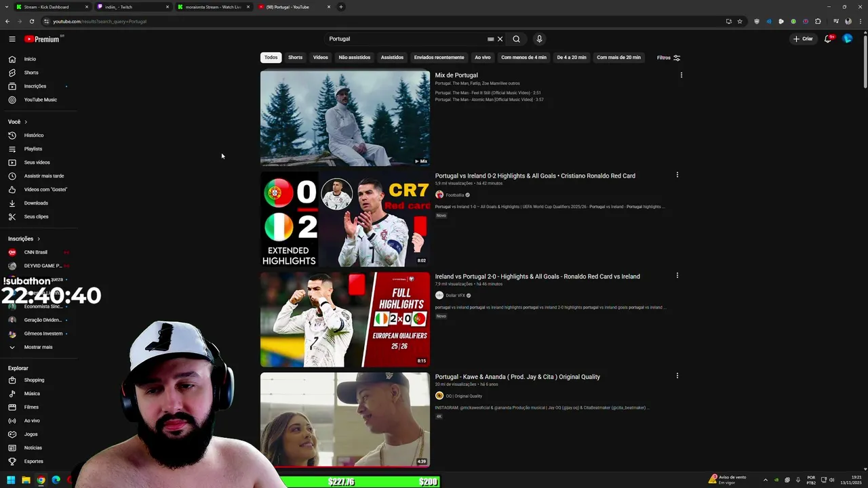The width and height of the screenshot is (868, 488).
Task: Select the Assistidos chip
Action: 392,58
